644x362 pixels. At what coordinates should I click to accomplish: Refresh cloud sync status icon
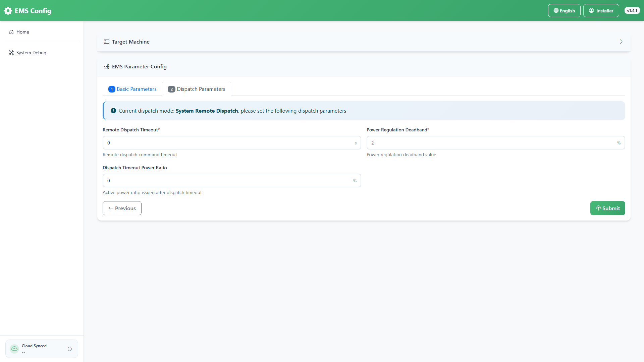(70, 349)
